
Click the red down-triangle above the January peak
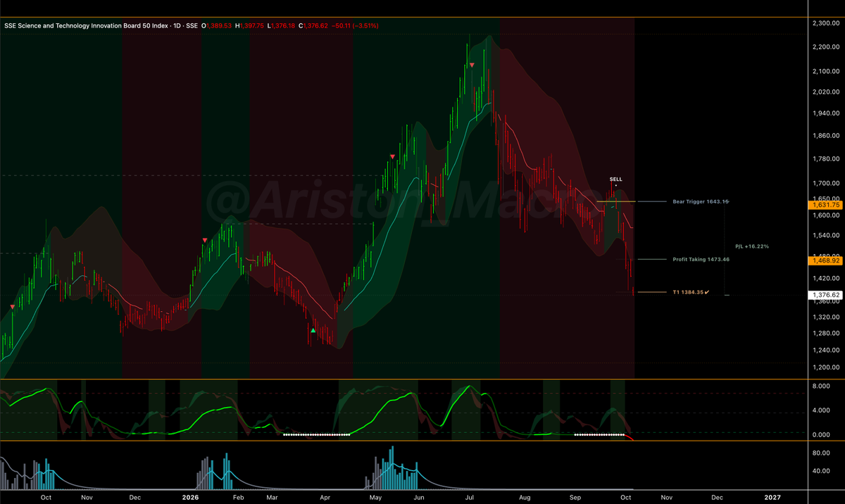click(205, 241)
